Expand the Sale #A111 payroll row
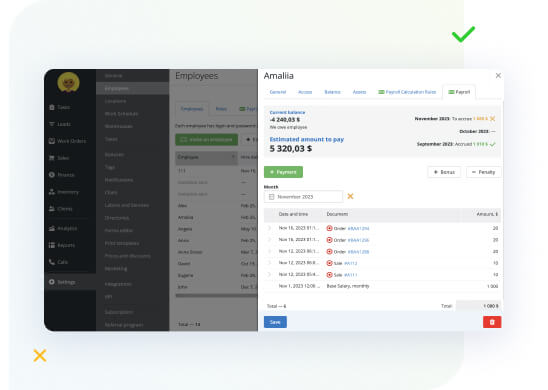548x390 pixels. point(269,274)
